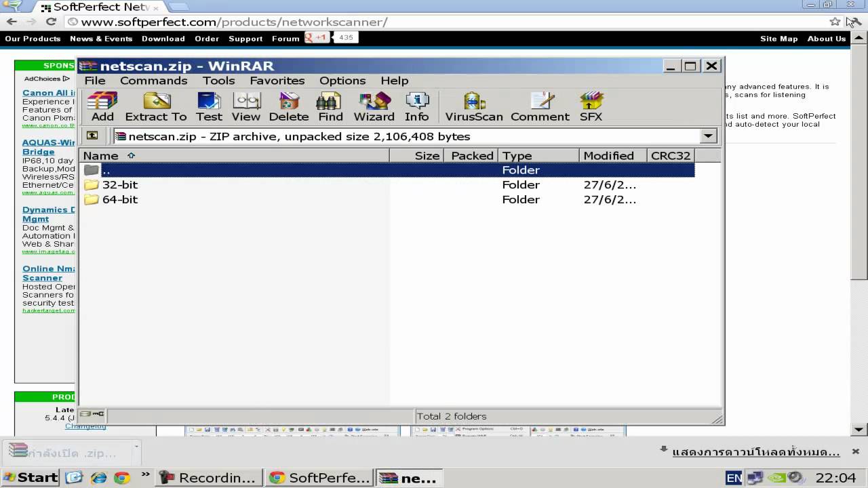Click the Delete toolbar icon

(x=288, y=106)
